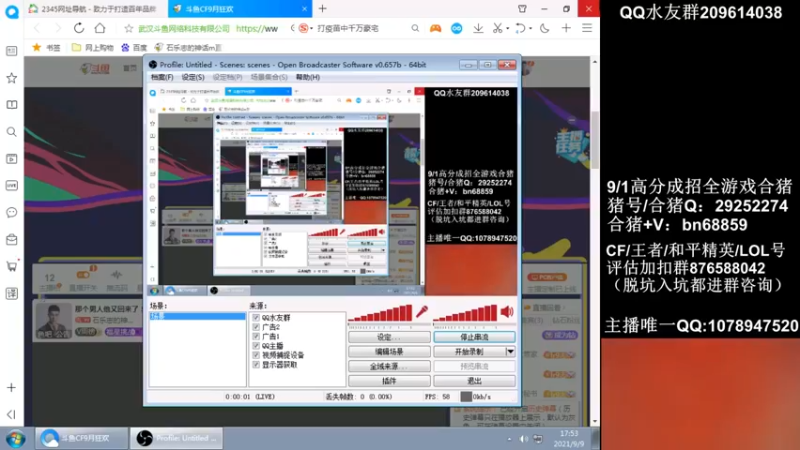Open the sidebar favorites star icon

pos(11,78)
